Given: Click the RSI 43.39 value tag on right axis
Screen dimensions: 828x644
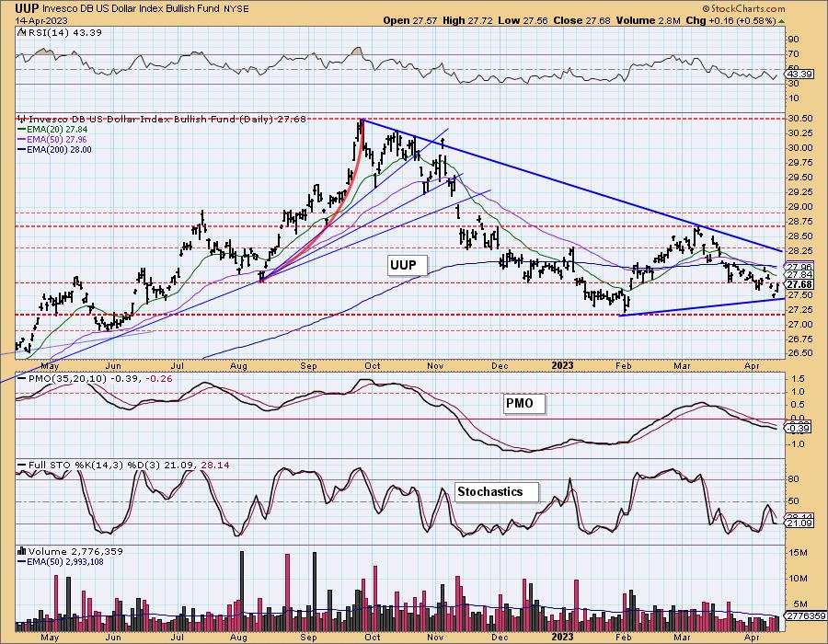Looking at the screenshot, I should point(799,75).
